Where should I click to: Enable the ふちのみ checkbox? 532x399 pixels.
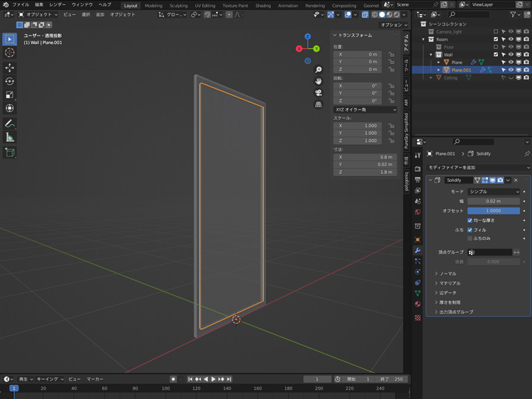470,239
